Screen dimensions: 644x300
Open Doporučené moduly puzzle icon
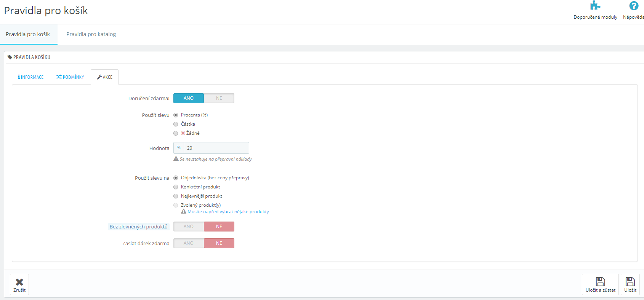[x=595, y=6]
